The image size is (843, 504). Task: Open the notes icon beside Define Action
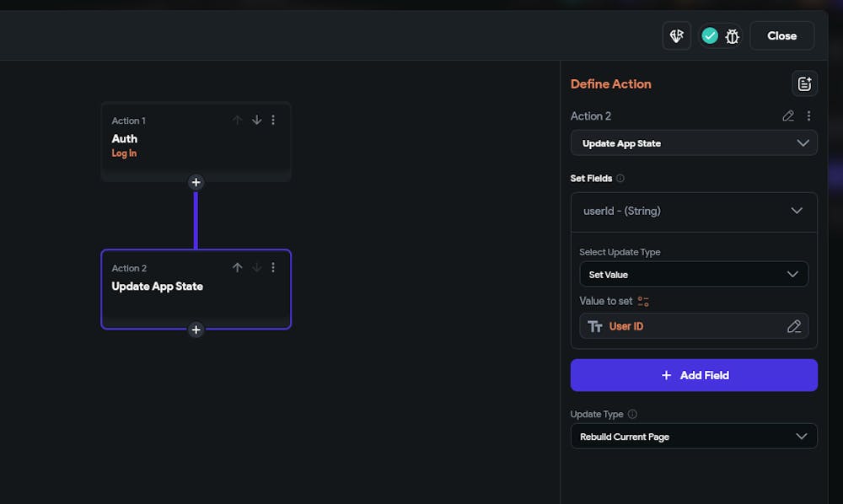(x=804, y=83)
